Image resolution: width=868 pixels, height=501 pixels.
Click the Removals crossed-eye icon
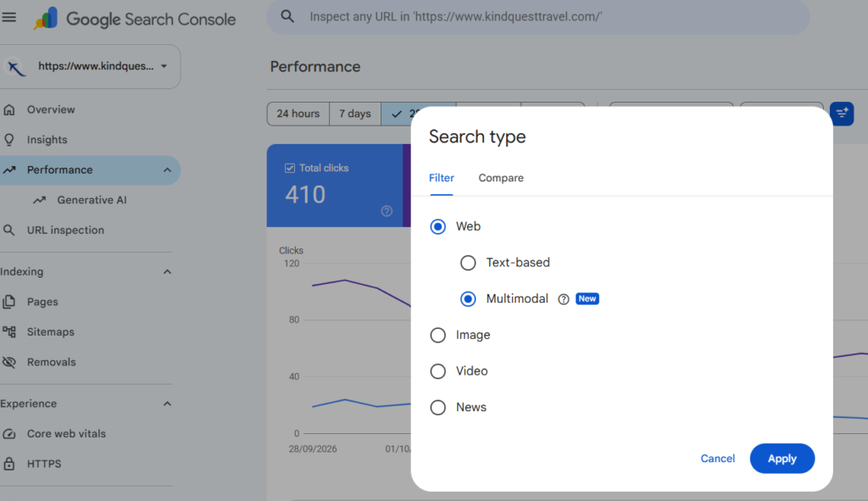[x=8, y=362]
